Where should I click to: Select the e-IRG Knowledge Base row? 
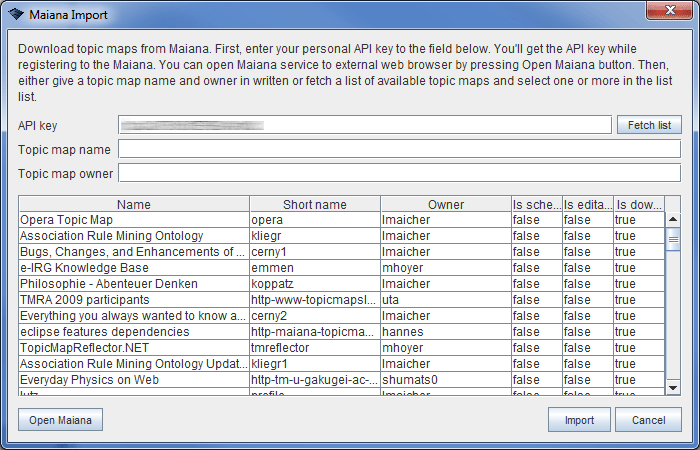click(133, 268)
